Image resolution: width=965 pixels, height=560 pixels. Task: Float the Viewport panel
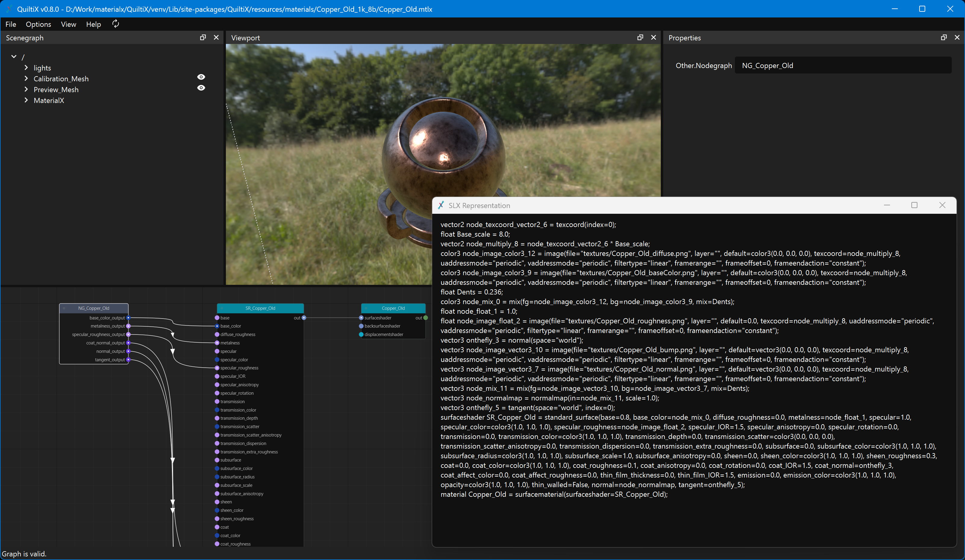tap(640, 37)
